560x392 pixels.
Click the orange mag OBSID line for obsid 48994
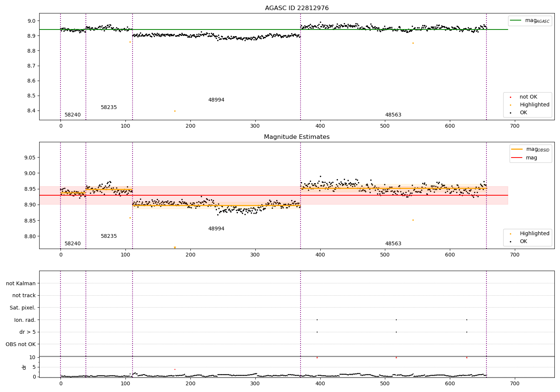pyautogui.click(x=217, y=205)
